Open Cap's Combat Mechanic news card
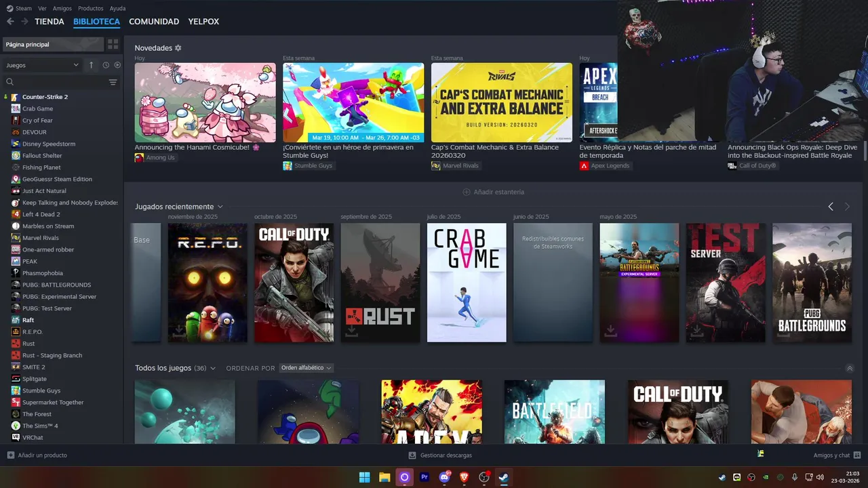The height and width of the screenshot is (488, 868). 502,102
